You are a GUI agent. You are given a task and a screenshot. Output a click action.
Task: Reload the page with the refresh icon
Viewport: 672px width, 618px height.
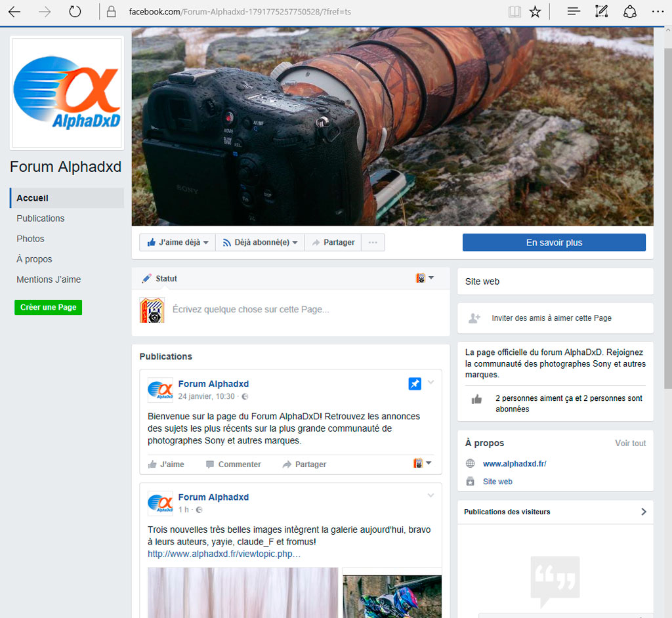75,12
